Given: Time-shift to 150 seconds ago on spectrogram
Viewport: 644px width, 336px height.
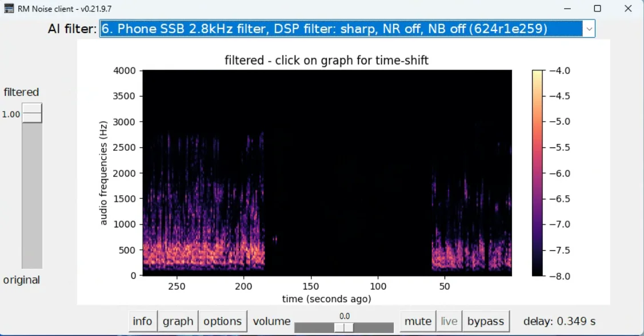Looking at the screenshot, I should pyautogui.click(x=311, y=173).
